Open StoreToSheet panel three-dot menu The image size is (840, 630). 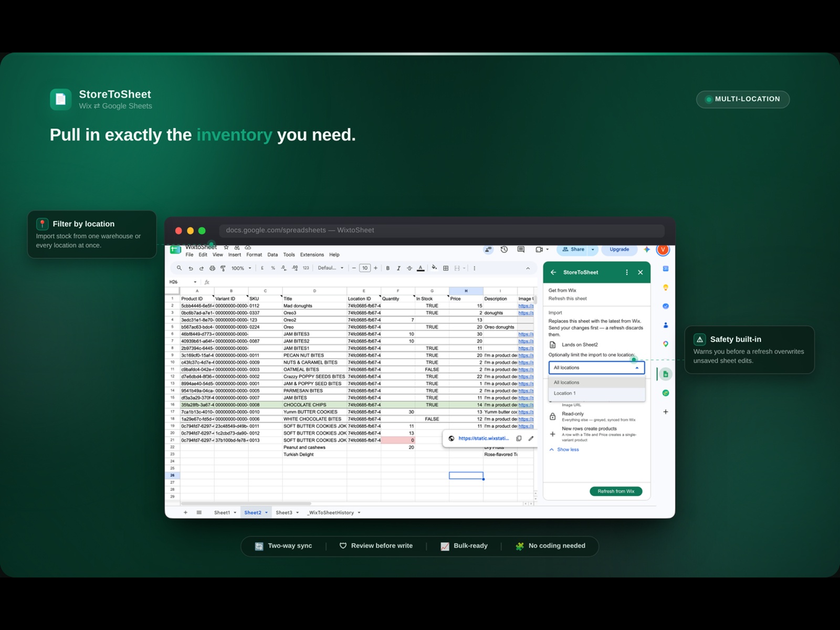coord(627,272)
